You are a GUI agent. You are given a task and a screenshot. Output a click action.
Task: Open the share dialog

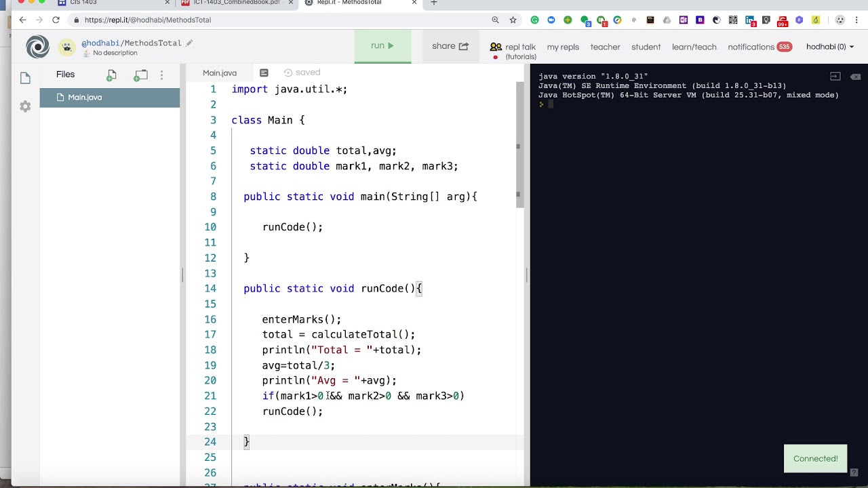[450, 46]
